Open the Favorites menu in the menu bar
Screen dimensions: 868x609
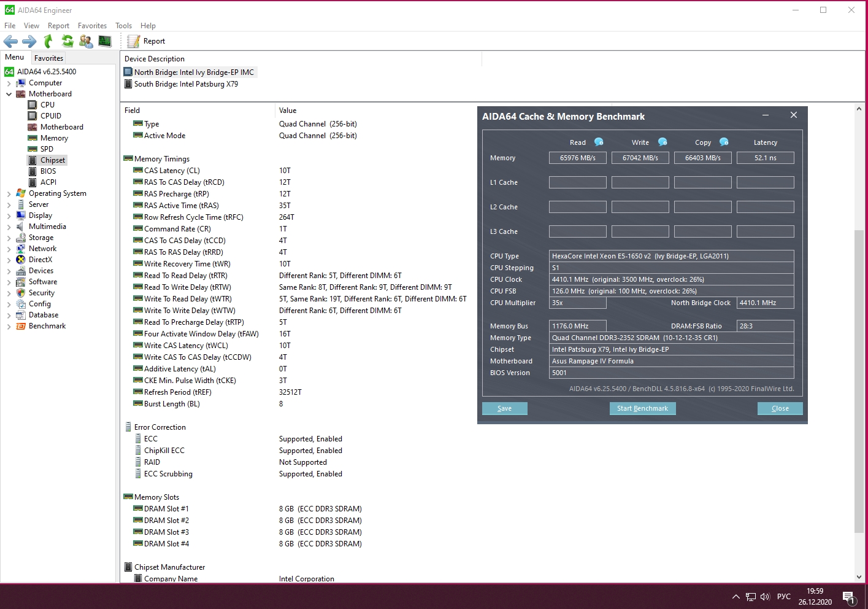click(92, 26)
